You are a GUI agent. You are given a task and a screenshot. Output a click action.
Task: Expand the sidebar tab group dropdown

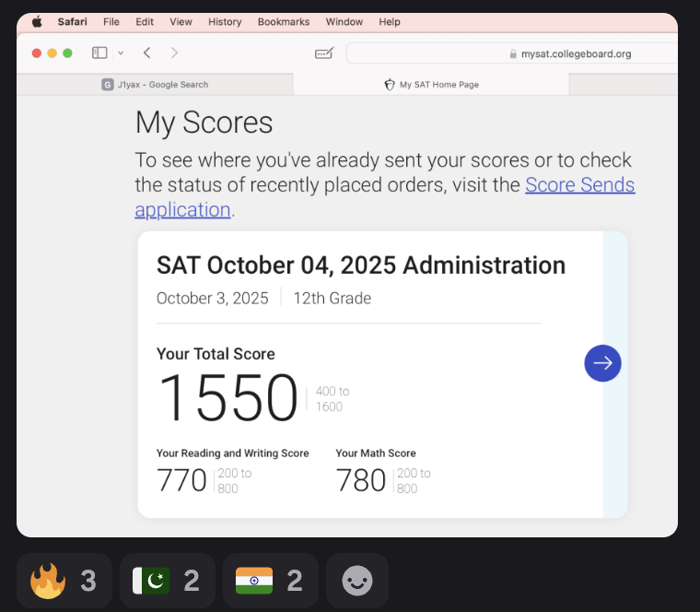coord(121,53)
